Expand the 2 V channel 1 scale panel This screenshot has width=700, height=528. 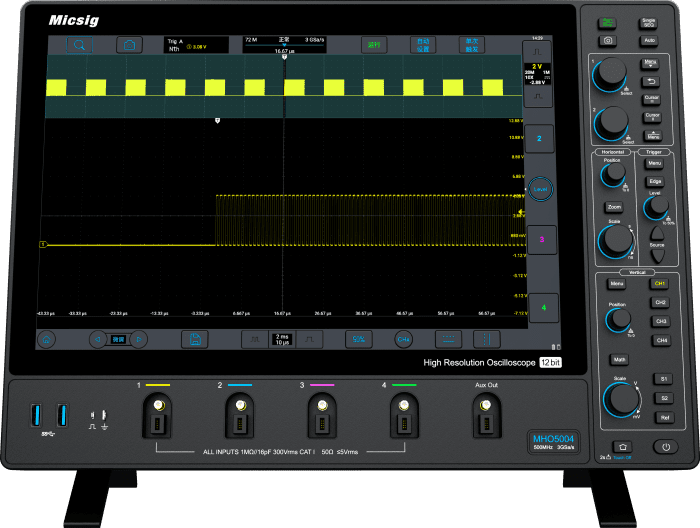538,75
